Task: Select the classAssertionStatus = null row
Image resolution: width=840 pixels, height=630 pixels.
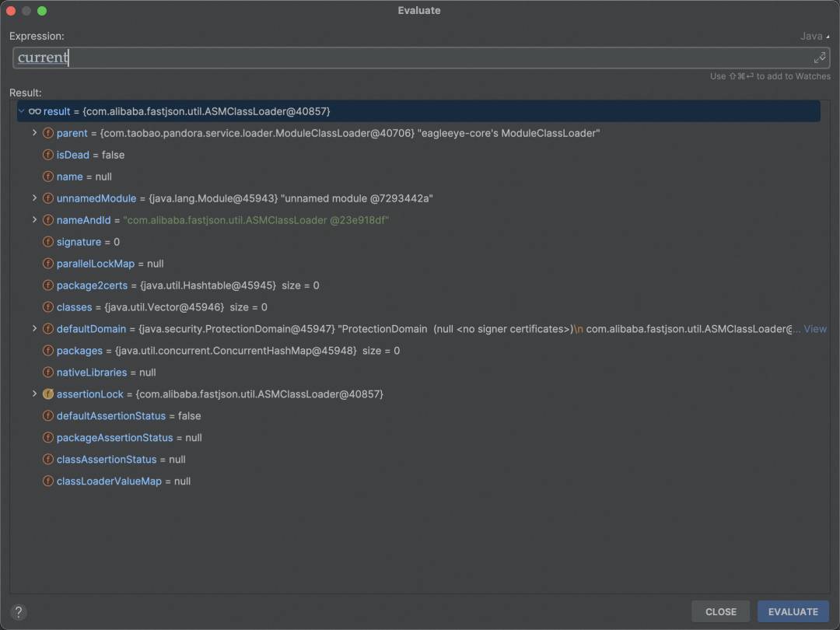Action: point(418,459)
